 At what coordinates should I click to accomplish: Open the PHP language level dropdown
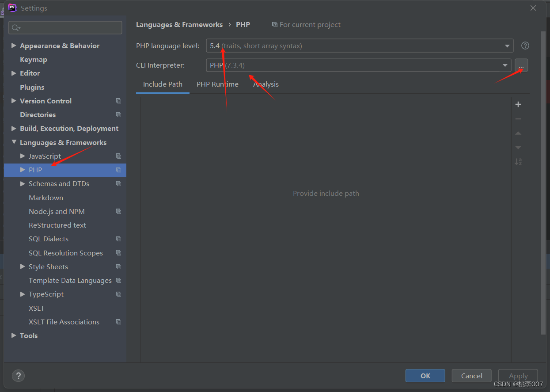coord(360,46)
